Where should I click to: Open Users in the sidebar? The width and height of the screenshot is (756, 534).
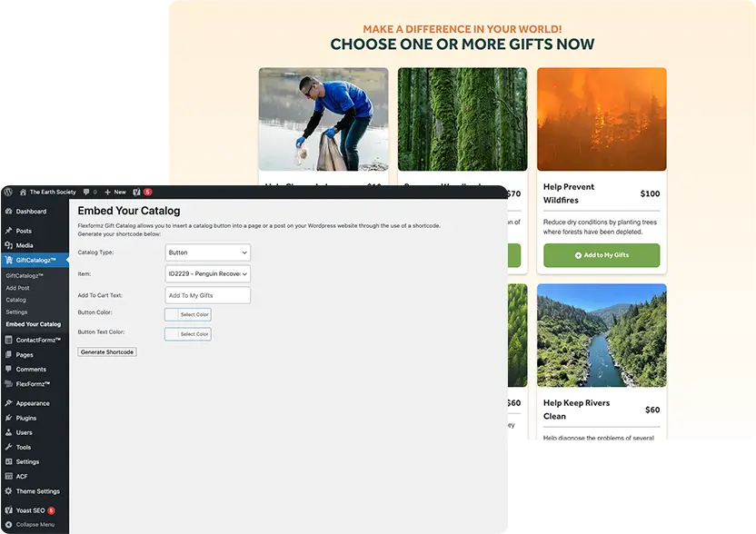coord(25,432)
